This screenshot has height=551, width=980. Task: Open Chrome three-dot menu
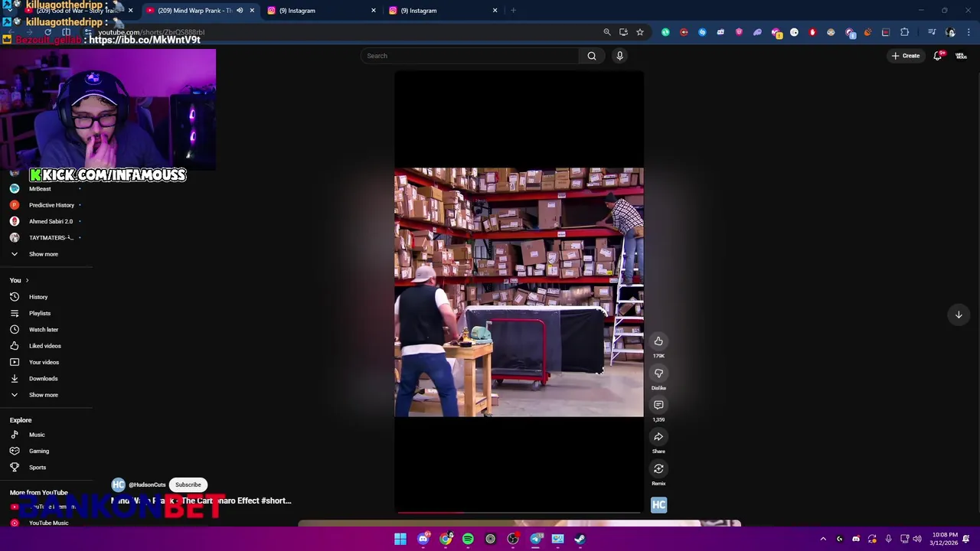pyautogui.click(x=969, y=32)
